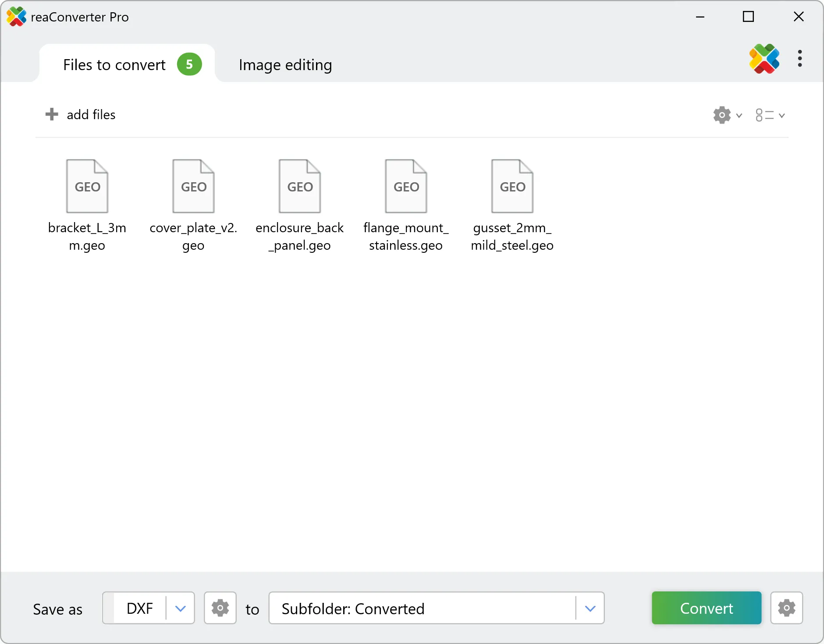Click add files
Image resolution: width=824 pixels, height=644 pixels.
pyautogui.click(x=91, y=114)
